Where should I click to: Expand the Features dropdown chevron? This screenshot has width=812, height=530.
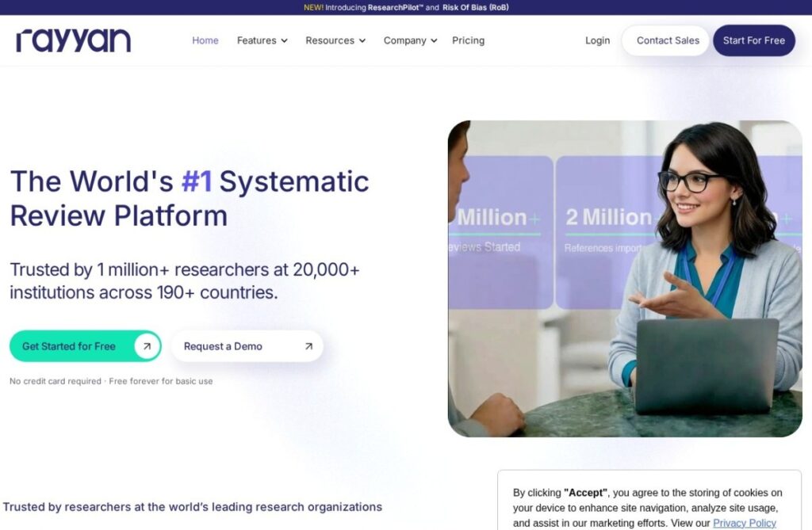point(285,41)
